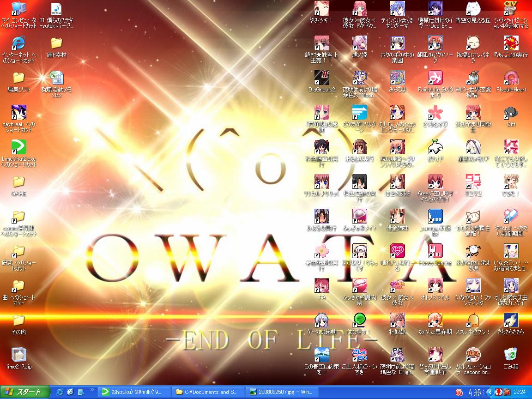Image resolution: width=532 pixels, height=399 pixels.
Task: Select the HoneyComing shortcut icon
Action: tap(435, 251)
